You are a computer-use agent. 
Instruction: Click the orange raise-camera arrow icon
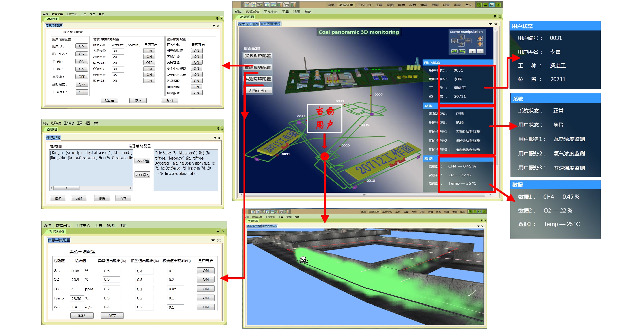[x=480, y=38]
